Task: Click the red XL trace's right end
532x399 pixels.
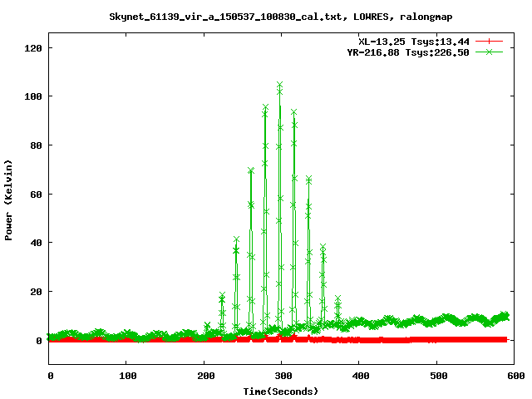Action: [505, 339]
